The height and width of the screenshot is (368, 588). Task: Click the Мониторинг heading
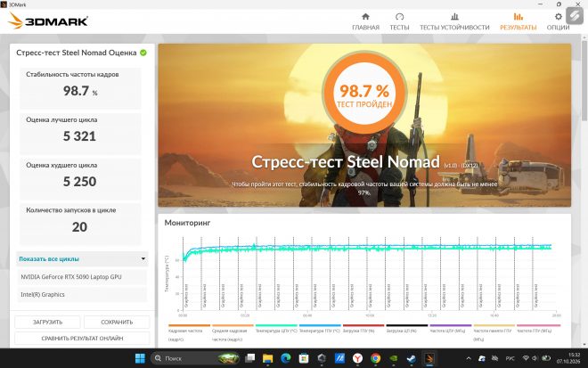[x=187, y=223]
